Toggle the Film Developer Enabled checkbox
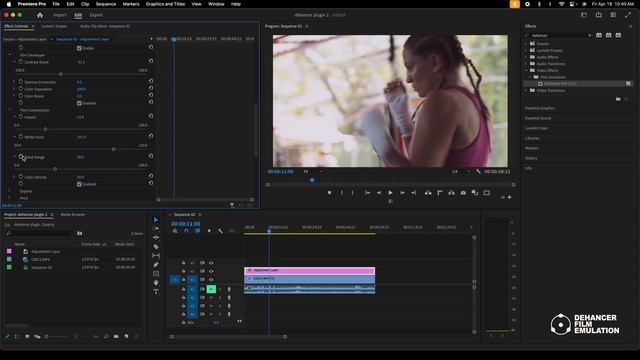The height and width of the screenshot is (360, 640). (x=79, y=103)
